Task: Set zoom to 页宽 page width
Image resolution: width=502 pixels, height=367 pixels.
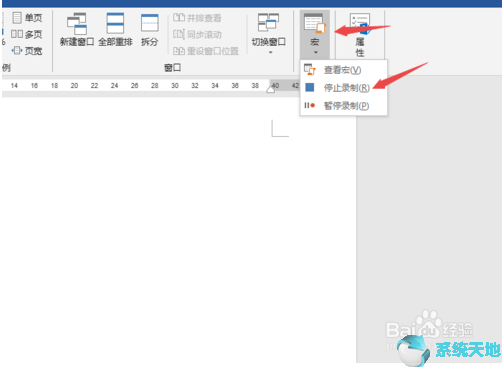Action: 27,51
